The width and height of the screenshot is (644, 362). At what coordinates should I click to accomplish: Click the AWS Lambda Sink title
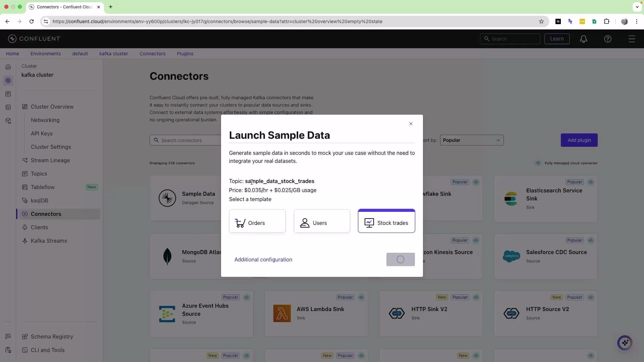pos(320,309)
